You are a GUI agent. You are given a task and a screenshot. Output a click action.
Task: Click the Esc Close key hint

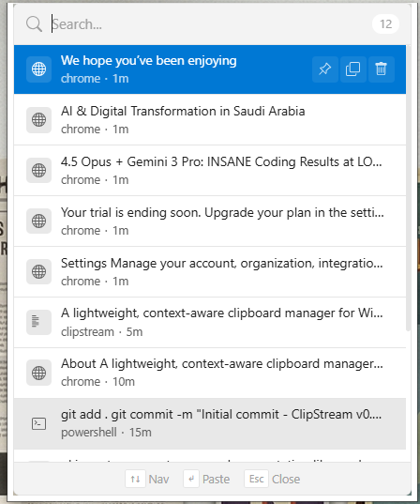coord(272,480)
